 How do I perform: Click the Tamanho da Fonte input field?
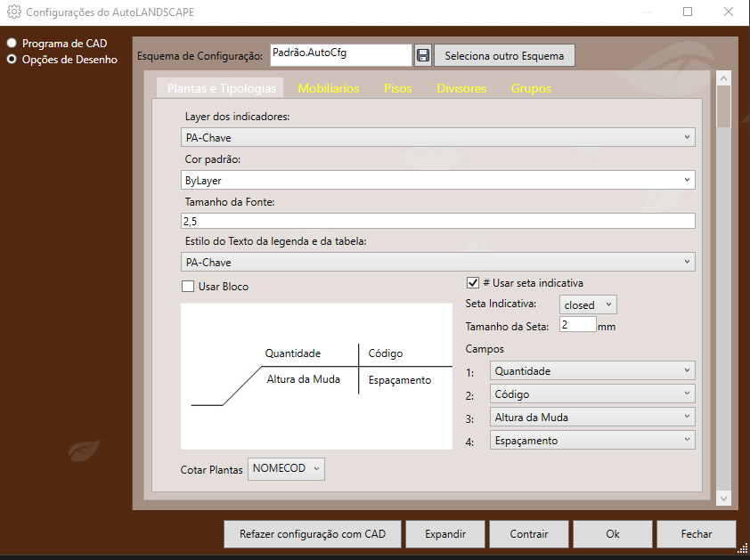coord(437,221)
